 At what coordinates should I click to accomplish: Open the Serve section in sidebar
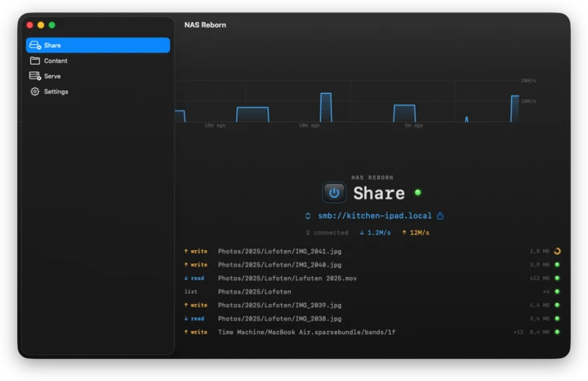coord(97,76)
